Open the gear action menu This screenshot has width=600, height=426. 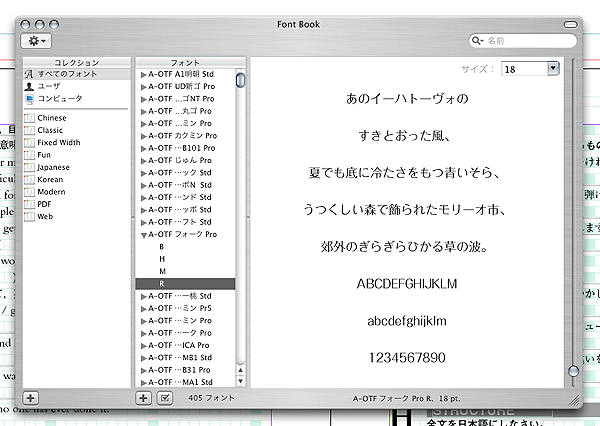(x=36, y=41)
